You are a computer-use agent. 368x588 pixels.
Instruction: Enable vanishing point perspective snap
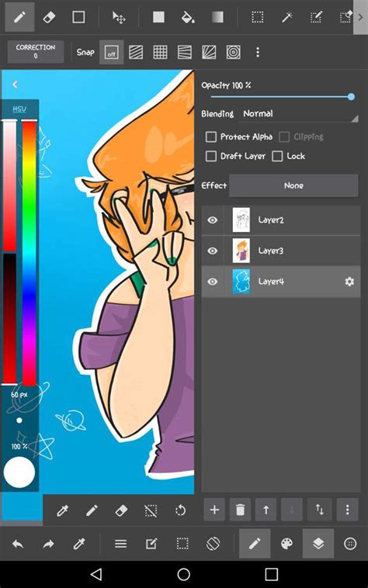coord(209,52)
